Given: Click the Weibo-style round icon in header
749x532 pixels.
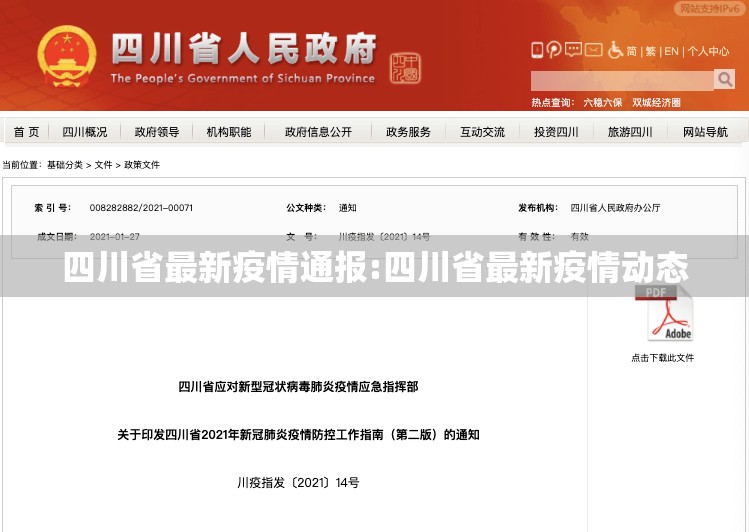Looking at the screenshot, I should pos(554,50).
